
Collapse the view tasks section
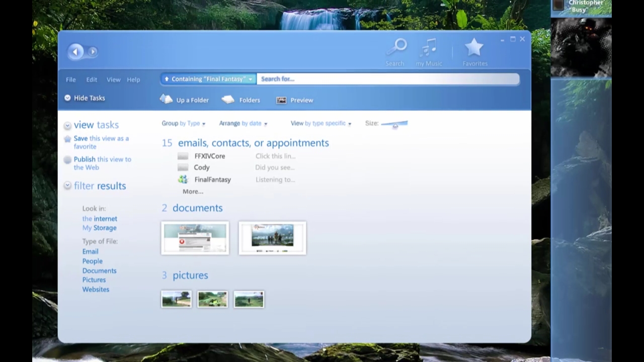point(67,125)
